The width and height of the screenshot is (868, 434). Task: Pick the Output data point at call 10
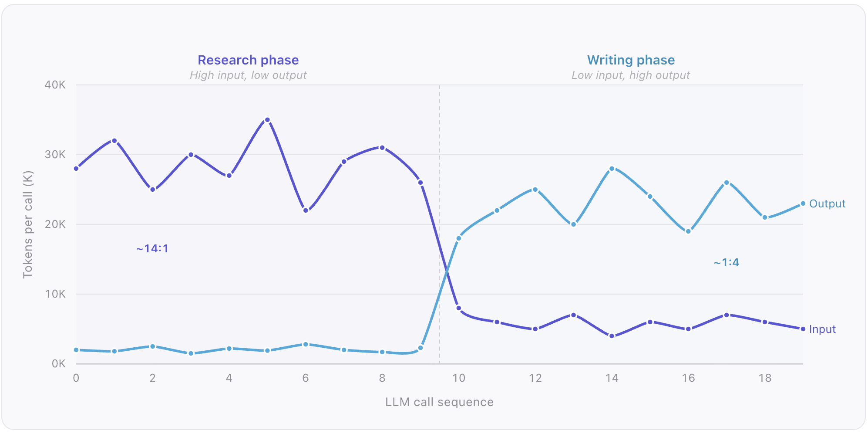click(x=458, y=238)
